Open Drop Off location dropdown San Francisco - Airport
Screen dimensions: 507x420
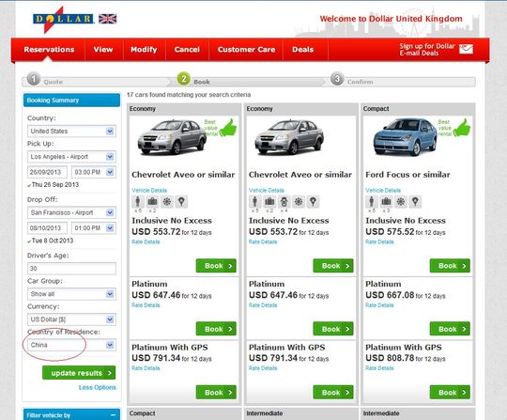[71, 212]
